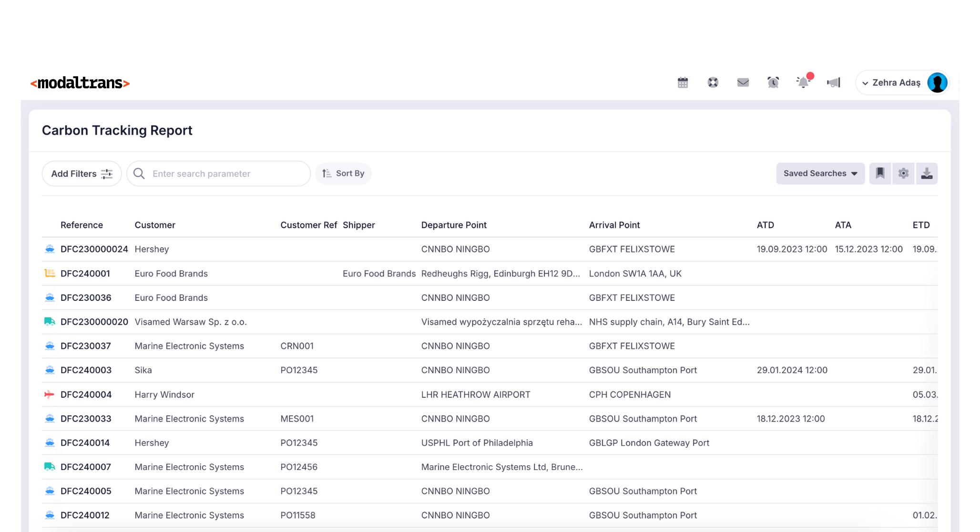Click the cargo icon beside DFC240001
Viewport: 980px width, 532px height.
tap(50, 273)
